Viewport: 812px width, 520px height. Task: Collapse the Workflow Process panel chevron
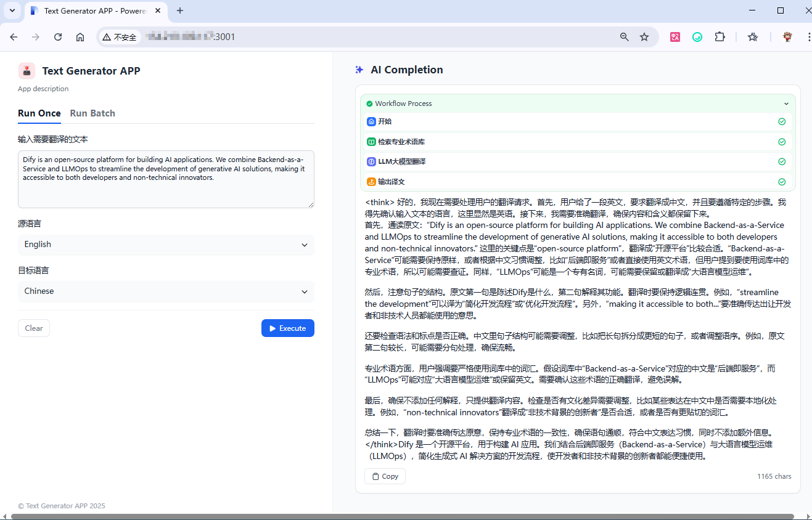(x=786, y=104)
